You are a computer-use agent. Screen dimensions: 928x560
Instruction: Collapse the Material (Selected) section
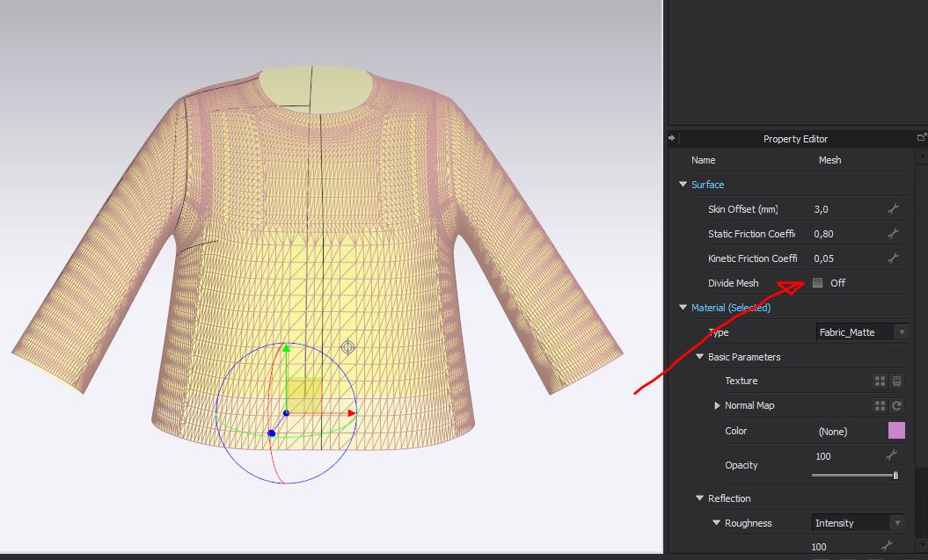click(x=683, y=308)
